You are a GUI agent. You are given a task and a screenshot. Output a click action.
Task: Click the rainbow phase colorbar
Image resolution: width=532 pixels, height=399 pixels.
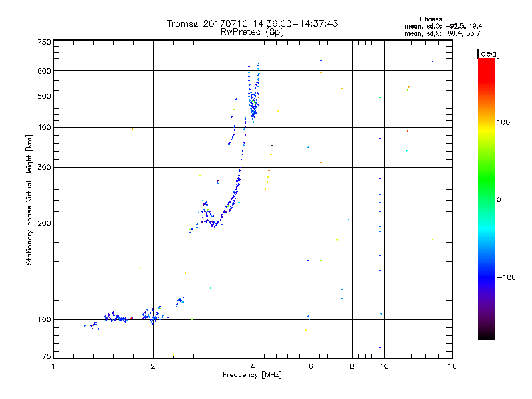point(487,199)
